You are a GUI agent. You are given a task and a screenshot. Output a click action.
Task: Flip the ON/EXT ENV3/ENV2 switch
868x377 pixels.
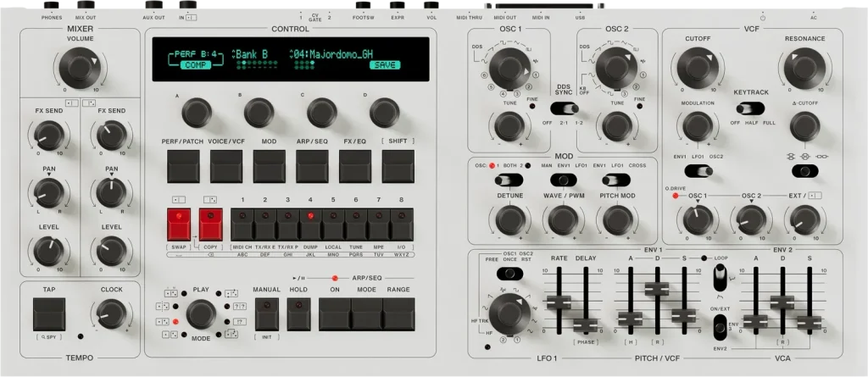[721, 328]
